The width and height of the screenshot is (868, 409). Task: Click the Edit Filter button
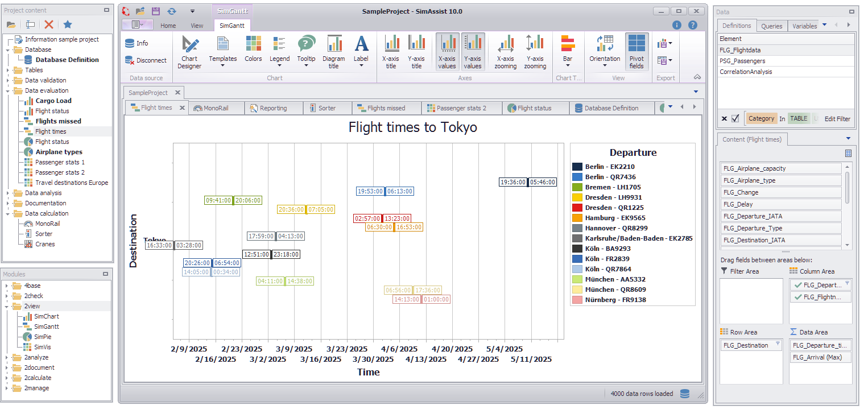(x=837, y=119)
